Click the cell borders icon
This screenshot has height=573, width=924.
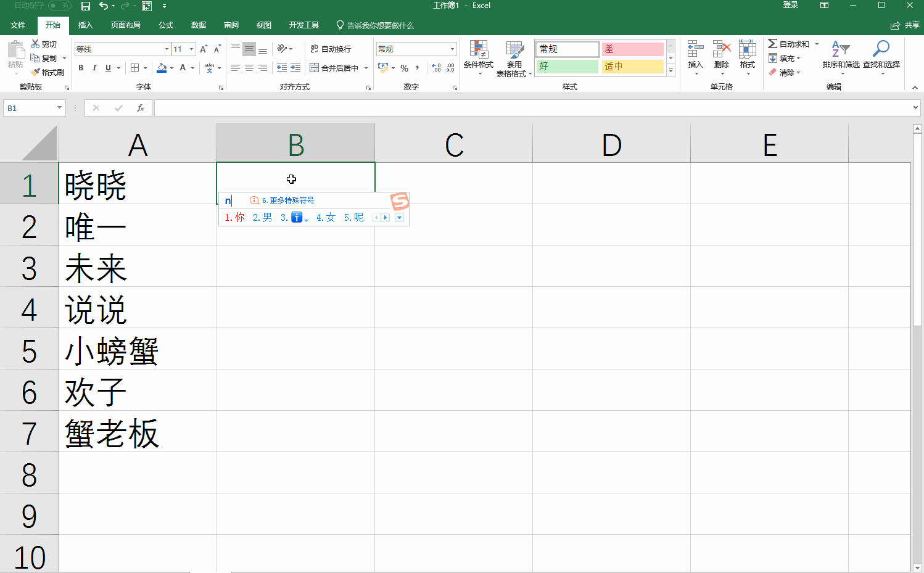134,68
